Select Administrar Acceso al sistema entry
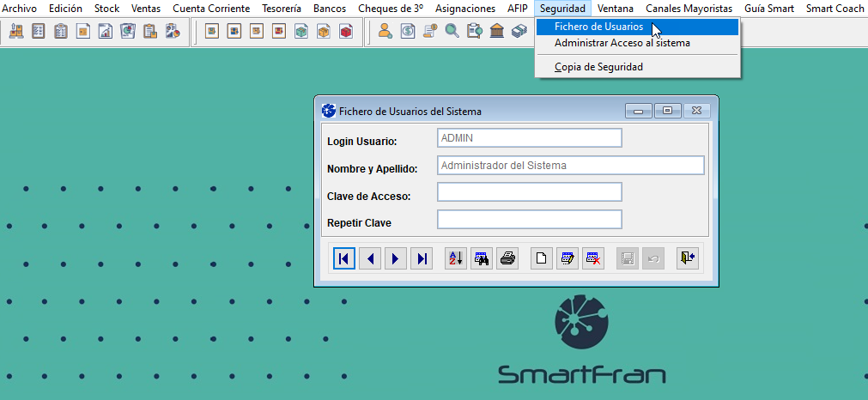The height and width of the screenshot is (400, 868). pos(637,43)
